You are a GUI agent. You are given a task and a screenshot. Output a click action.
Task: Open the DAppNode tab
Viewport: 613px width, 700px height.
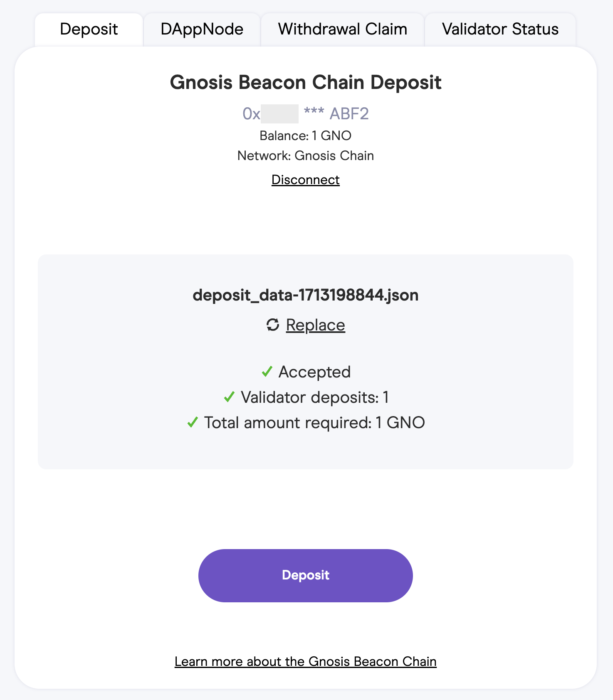[x=202, y=30]
